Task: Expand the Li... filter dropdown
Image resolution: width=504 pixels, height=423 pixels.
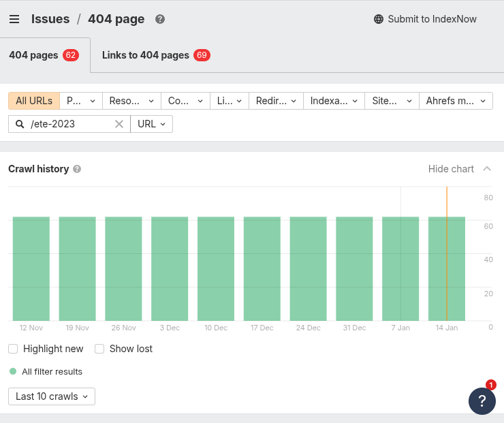Action: (230, 101)
